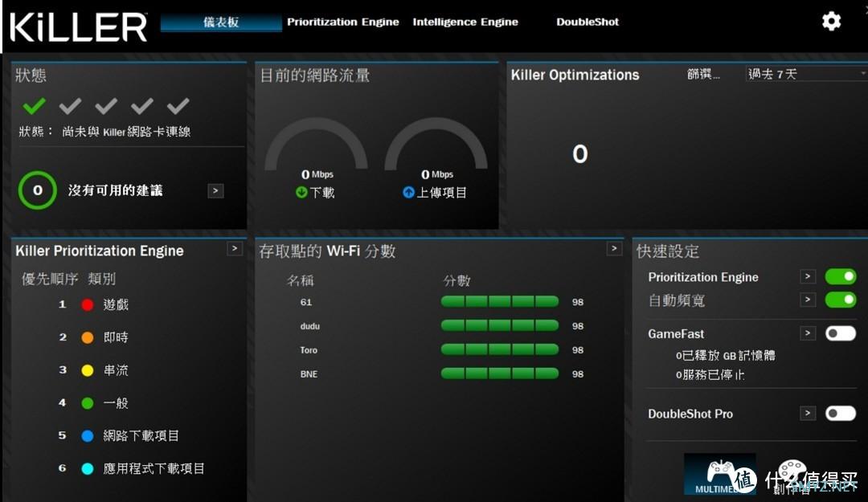Click the download speed gauge
The width and height of the screenshot is (868, 502).
click(x=316, y=144)
